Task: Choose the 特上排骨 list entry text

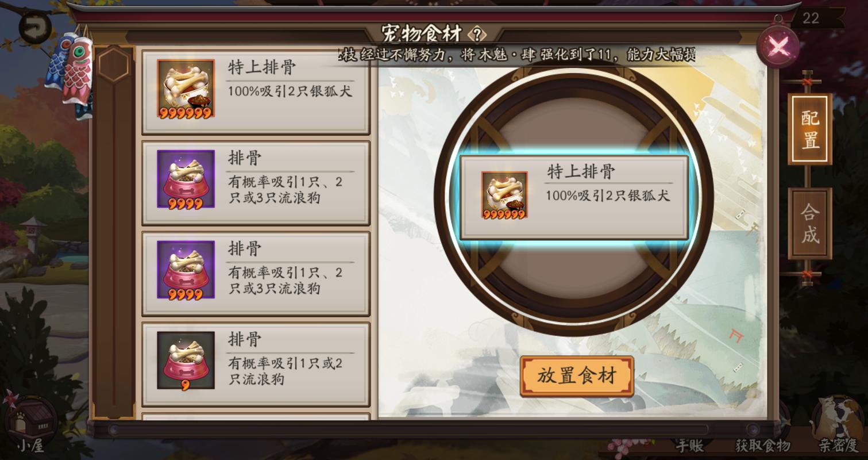Action: (x=262, y=68)
